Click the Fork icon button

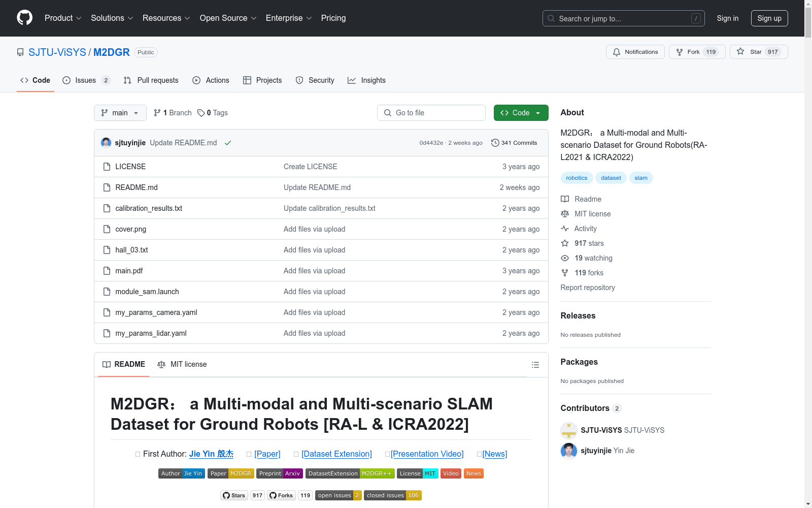pyautogui.click(x=680, y=52)
